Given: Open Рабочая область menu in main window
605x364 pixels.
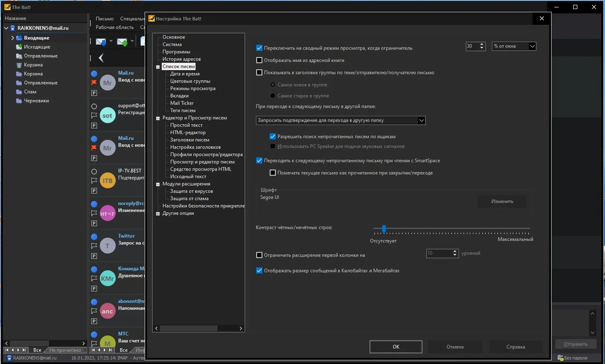Looking at the screenshot, I should pyautogui.click(x=114, y=27).
